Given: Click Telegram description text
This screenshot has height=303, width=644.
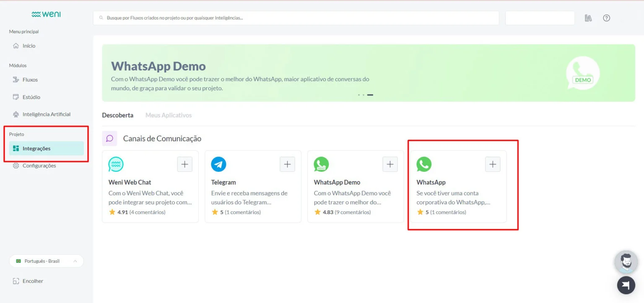Looking at the screenshot, I should coord(249,197).
